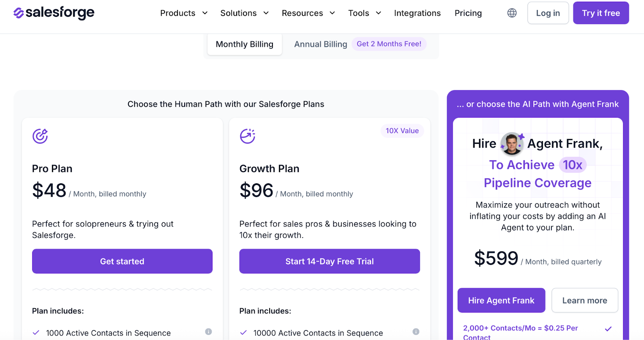The width and height of the screenshot is (644, 340).
Task: Click the info icon beside 10000 Active Contacts
Action: pyautogui.click(x=416, y=331)
